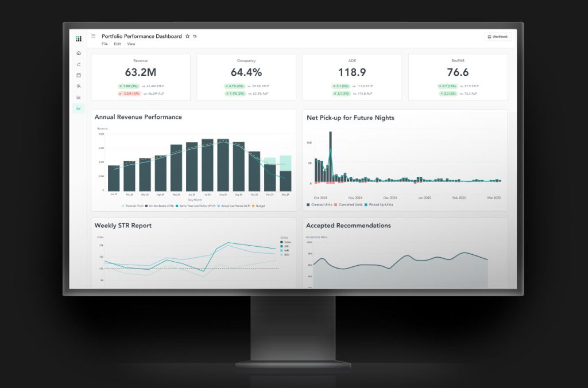Image resolution: width=588 pixels, height=388 pixels.
Task: Expand the hamburger navigation menu
Action: coord(94,36)
